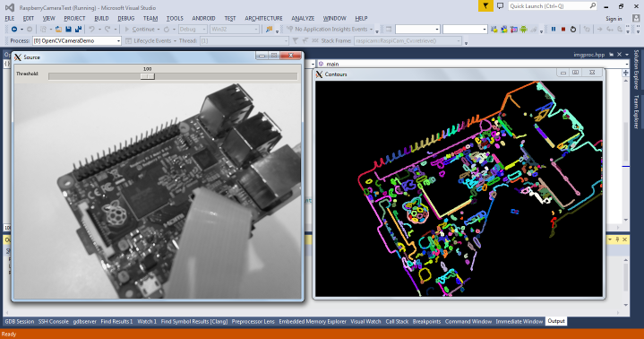Viewport: 644px width, 339px height.
Task: Click the Sign in link
Action: tap(614, 19)
